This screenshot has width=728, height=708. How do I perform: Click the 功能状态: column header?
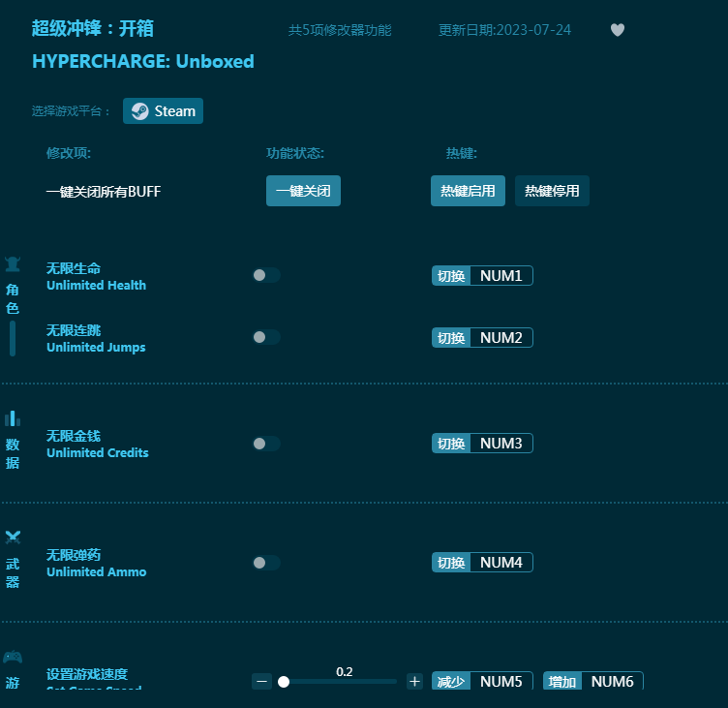point(295,153)
